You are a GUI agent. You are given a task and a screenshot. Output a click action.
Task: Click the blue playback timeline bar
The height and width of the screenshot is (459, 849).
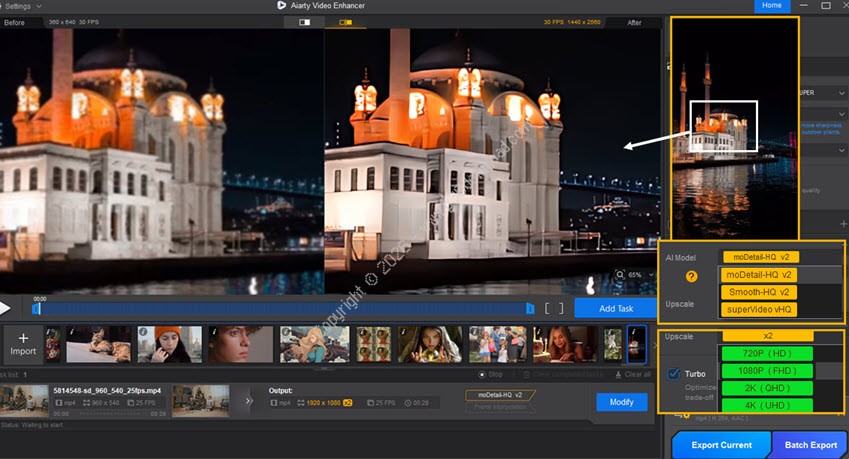click(x=280, y=309)
